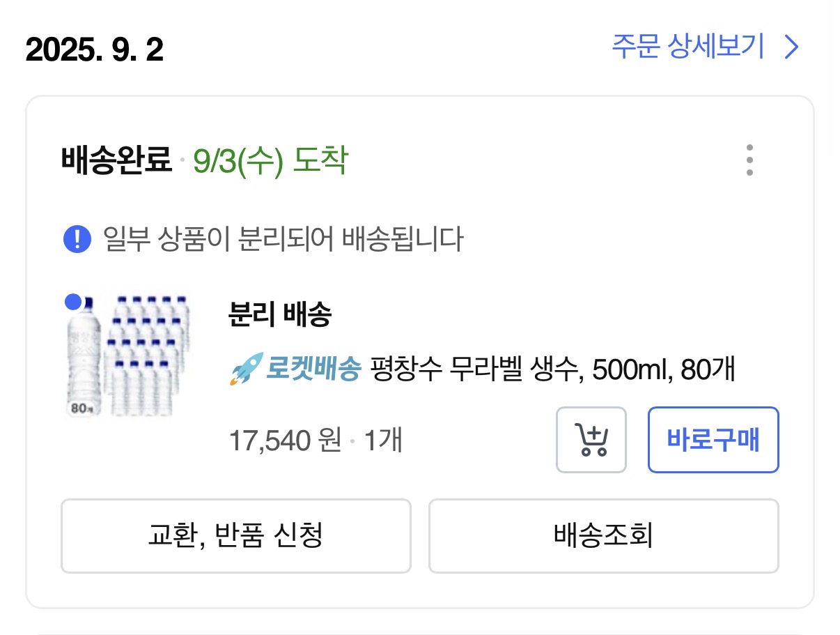Track the delivery with the 배송조회 button
This screenshot has width=840, height=635.
coord(603,536)
